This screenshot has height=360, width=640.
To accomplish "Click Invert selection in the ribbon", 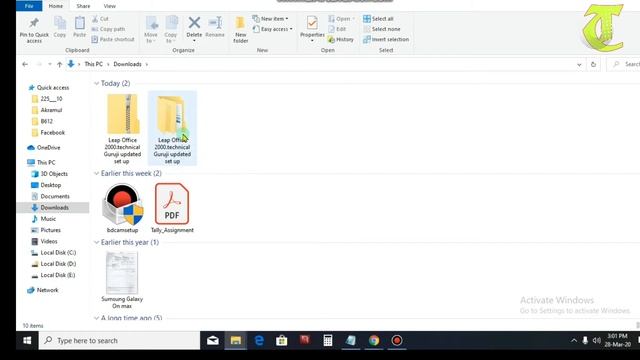I will click(x=386, y=39).
